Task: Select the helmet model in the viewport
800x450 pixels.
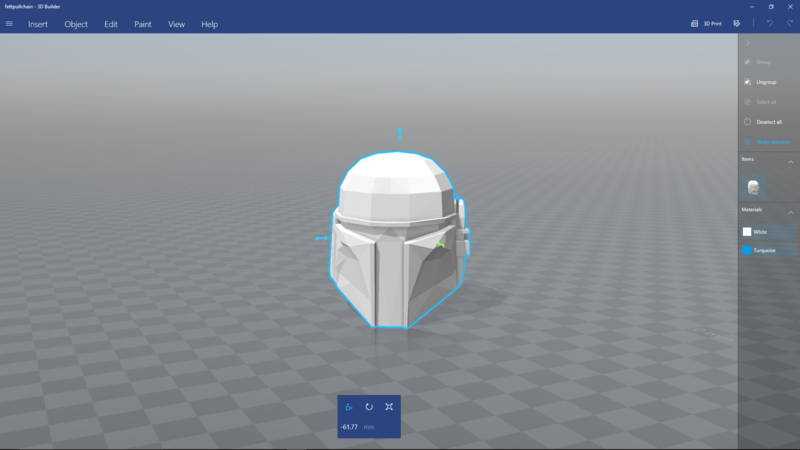Action: [398, 240]
